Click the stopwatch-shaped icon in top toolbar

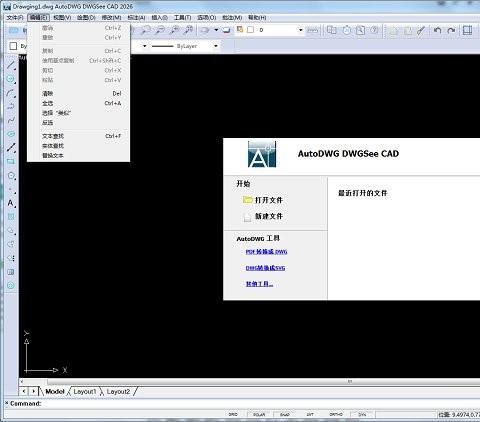coord(347,30)
